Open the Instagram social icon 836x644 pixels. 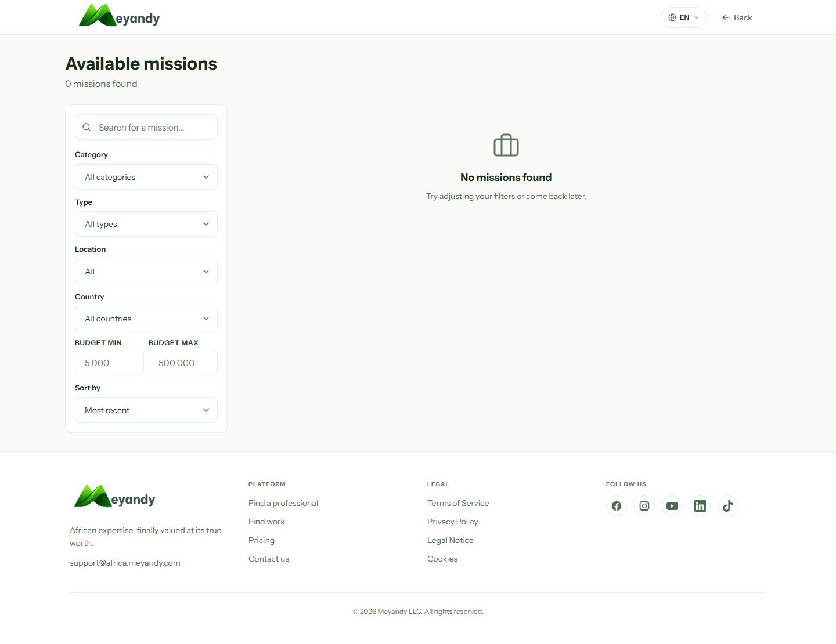(644, 506)
